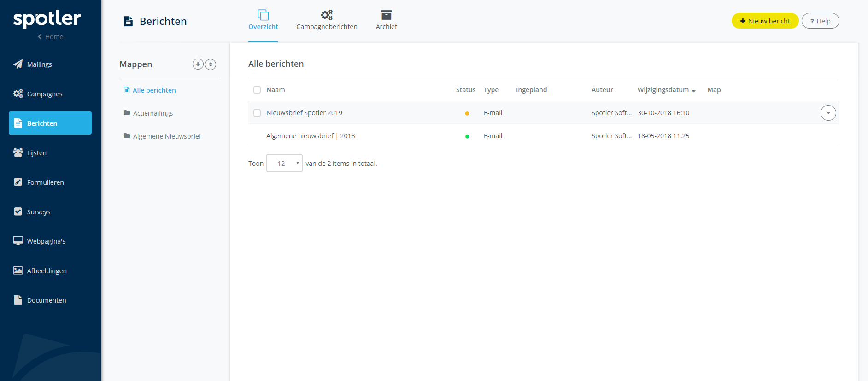Switch to the Archief tab

387,21
